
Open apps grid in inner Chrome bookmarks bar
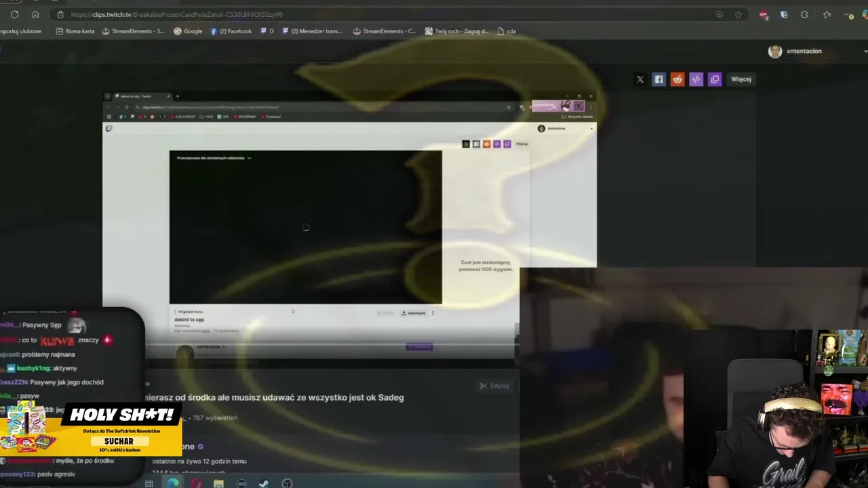click(x=109, y=117)
